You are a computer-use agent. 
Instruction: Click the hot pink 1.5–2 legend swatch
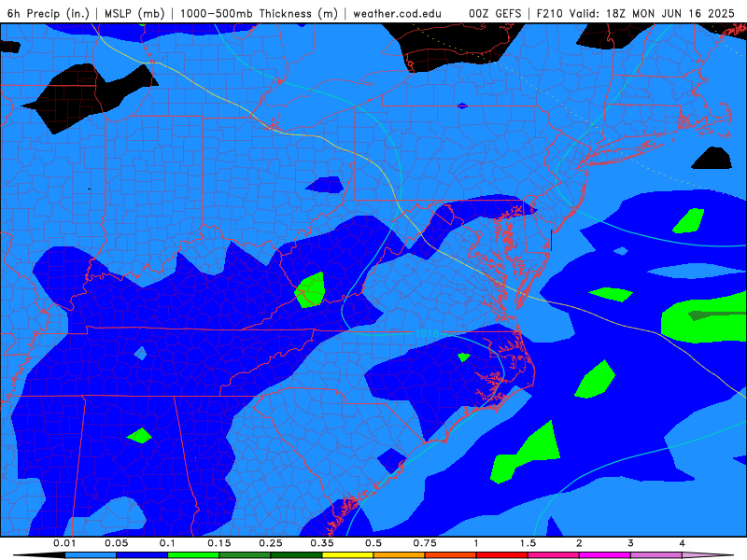click(x=554, y=555)
